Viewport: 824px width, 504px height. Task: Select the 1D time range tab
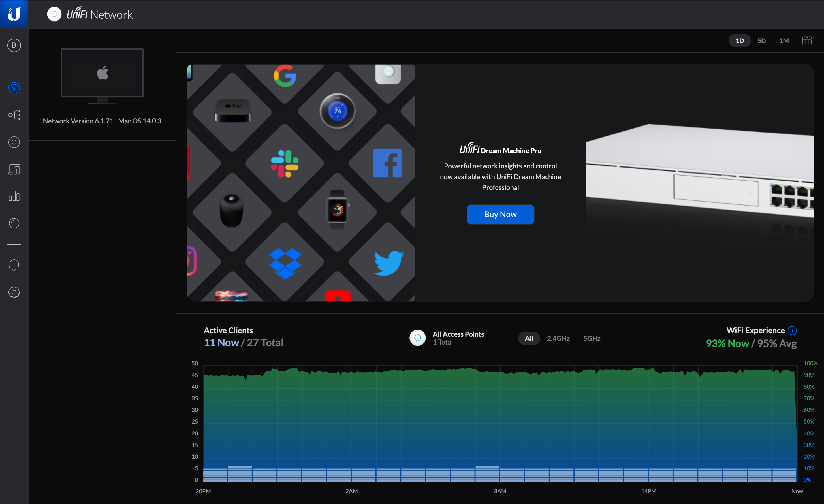point(739,40)
